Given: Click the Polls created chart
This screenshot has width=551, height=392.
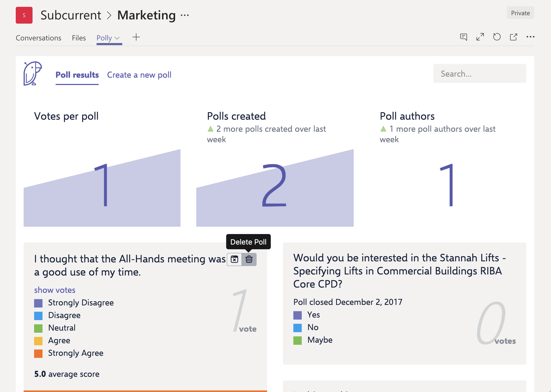Looking at the screenshot, I should pos(275,188).
